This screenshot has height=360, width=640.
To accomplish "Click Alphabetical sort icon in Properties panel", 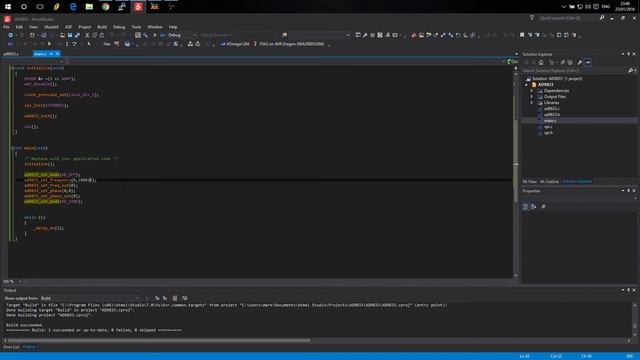I will tap(534, 207).
